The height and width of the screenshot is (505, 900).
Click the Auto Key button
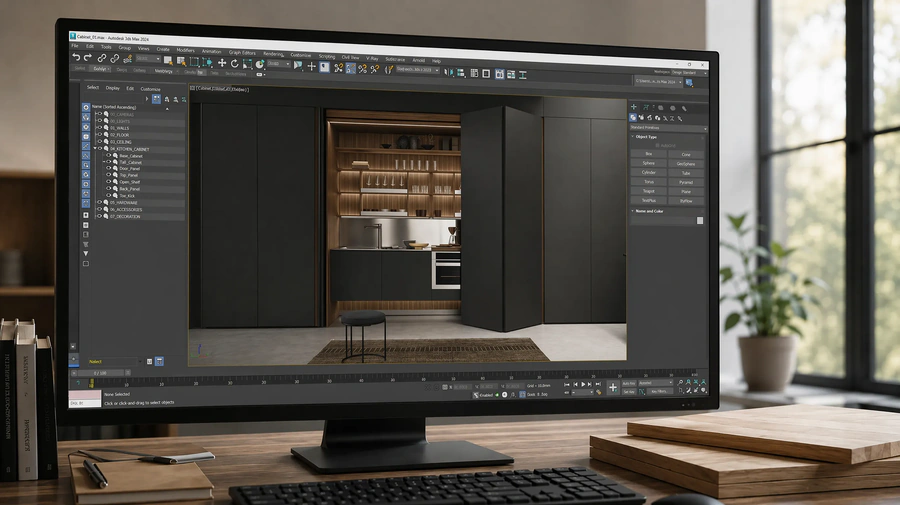[x=629, y=383]
